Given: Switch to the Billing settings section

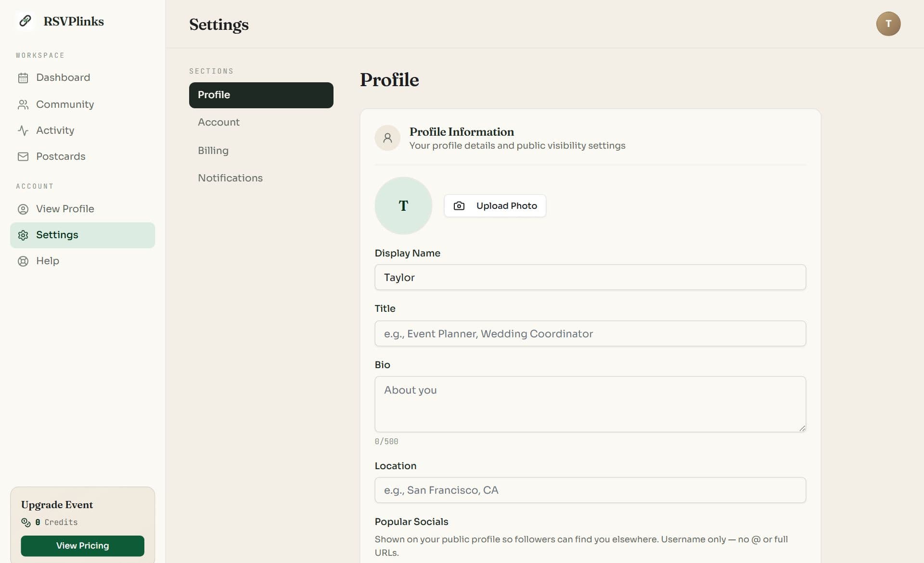Looking at the screenshot, I should pyautogui.click(x=261, y=151).
